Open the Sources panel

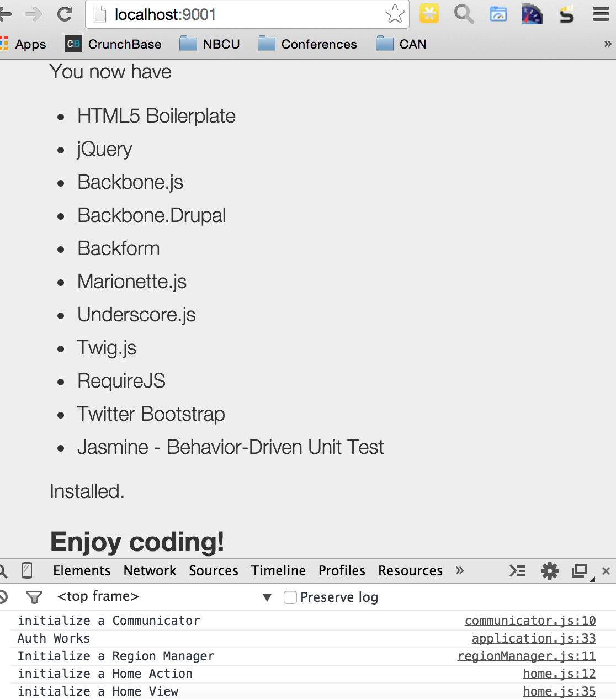pyautogui.click(x=214, y=571)
